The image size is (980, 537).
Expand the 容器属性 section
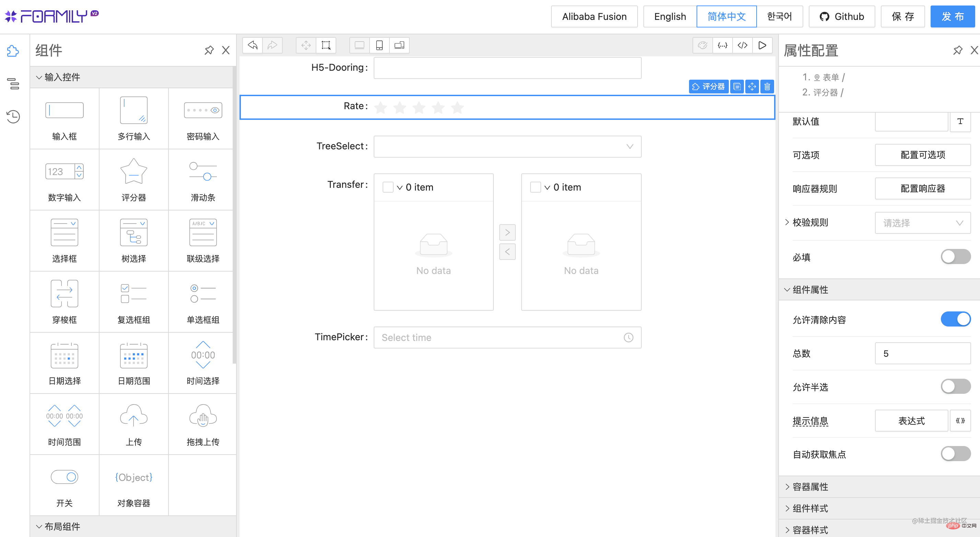(x=879, y=487)
